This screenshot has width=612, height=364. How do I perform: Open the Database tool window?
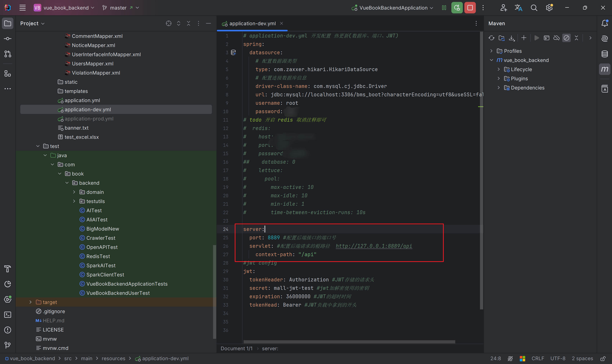[x=605, y=54]
